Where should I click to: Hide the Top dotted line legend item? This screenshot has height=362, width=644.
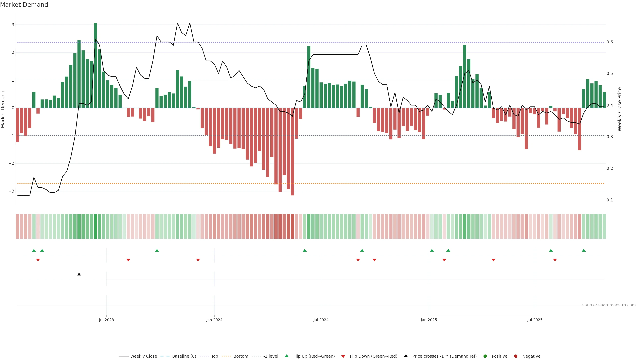coord(214,356)
